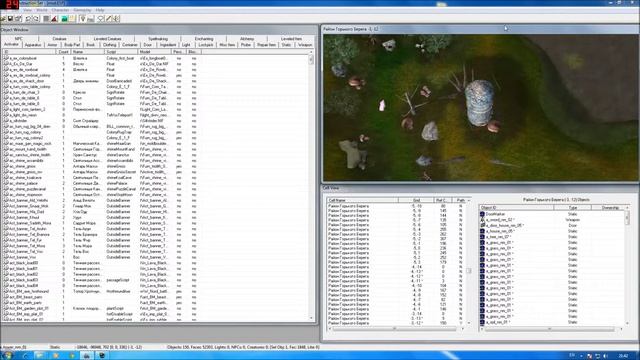
Task: Click the Redo toolbar icon
Action: coord(36,19)
